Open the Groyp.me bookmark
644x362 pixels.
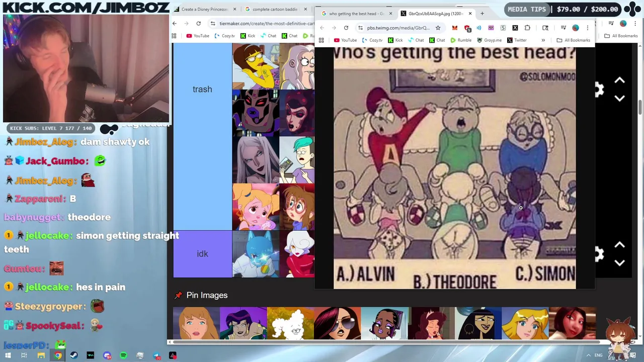pos(489,40)
